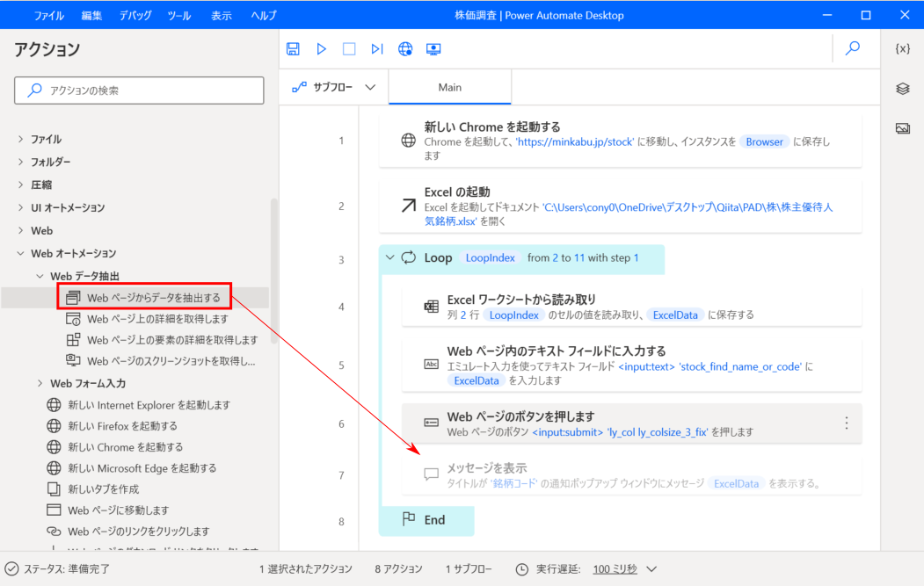This screenshot has height=586, width=924.
Task: Click the Chrome launch action globe icon
Action: tap(409, 141)
